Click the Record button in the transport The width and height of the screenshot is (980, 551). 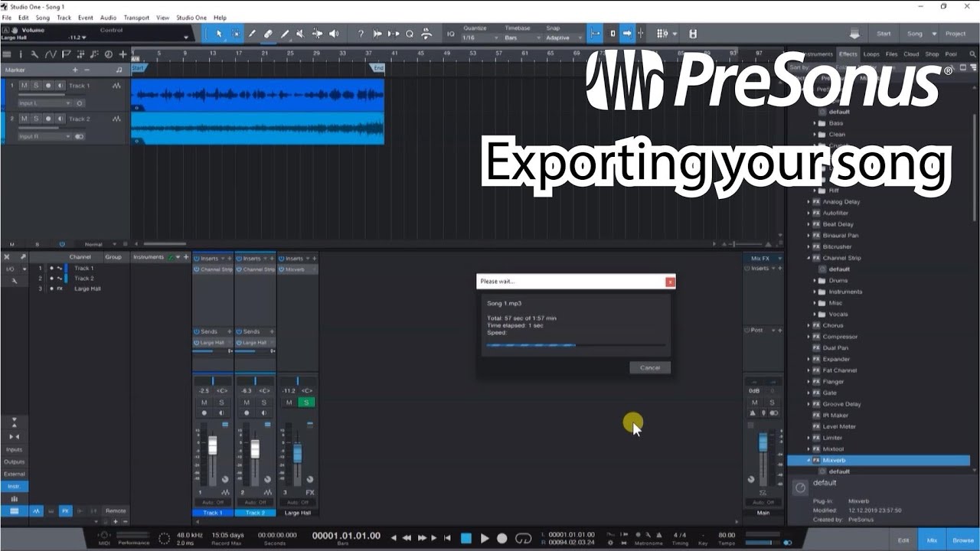pyautogui.click(x=502, y=538)
